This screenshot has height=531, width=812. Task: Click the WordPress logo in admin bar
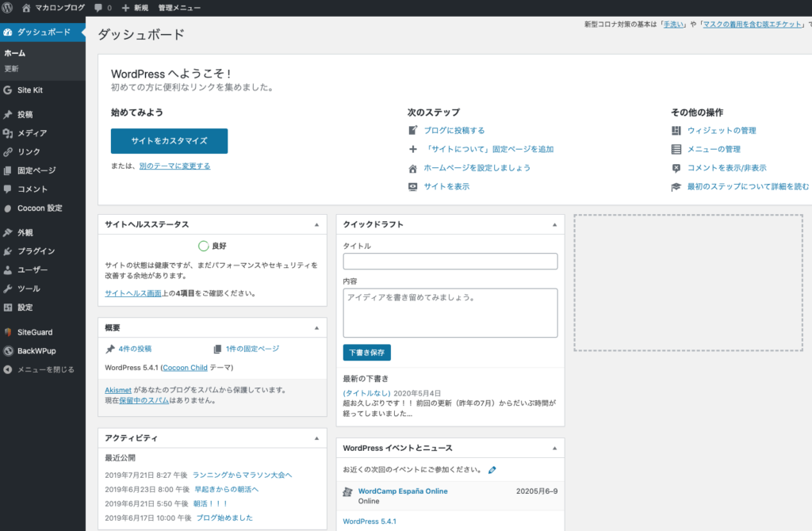pos(9,8)
